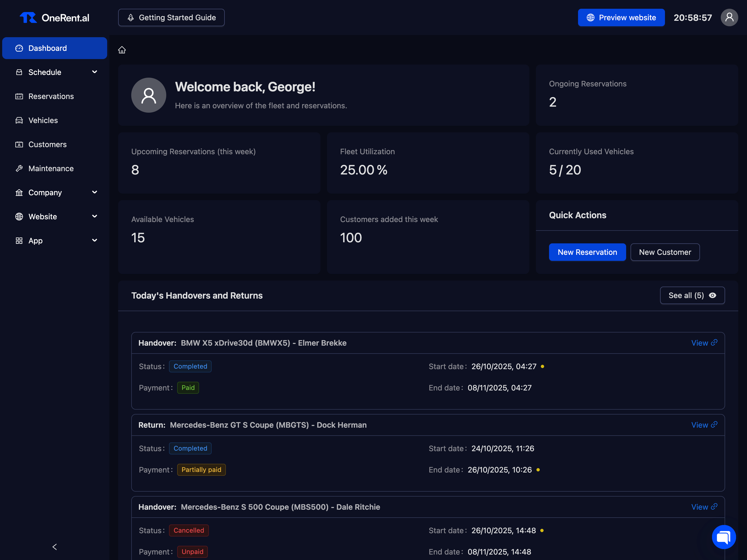
Task: Expand the App submenu chevron
Action: pyautogui.click(x=95, y=240)
